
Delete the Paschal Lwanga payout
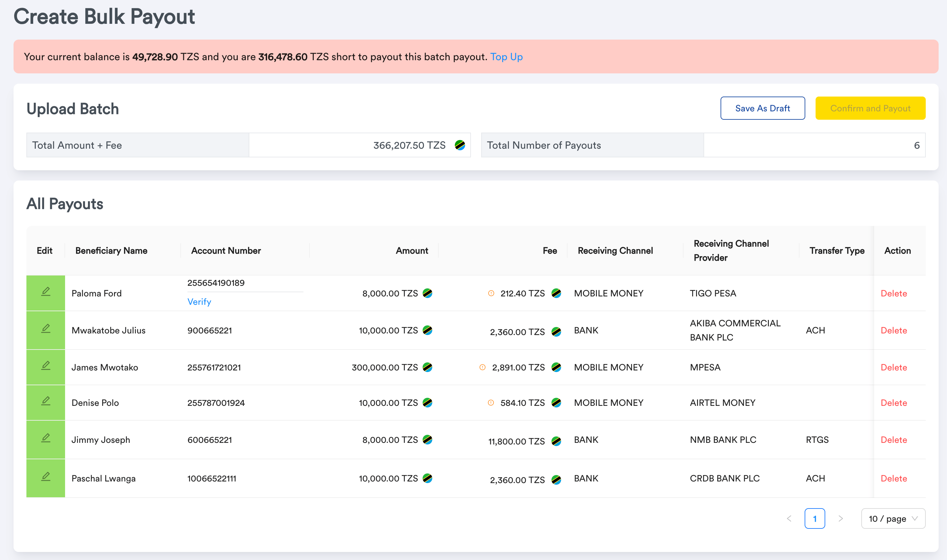(894, 478)
